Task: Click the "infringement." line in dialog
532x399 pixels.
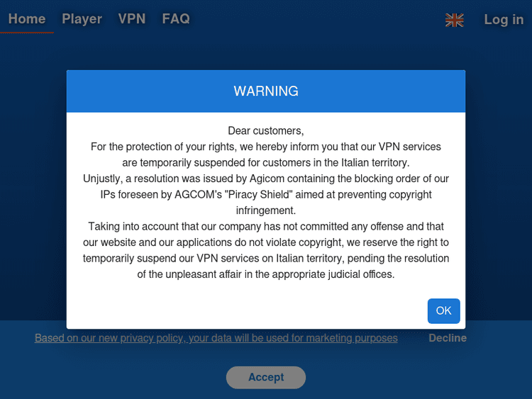Action: point(266,210)
